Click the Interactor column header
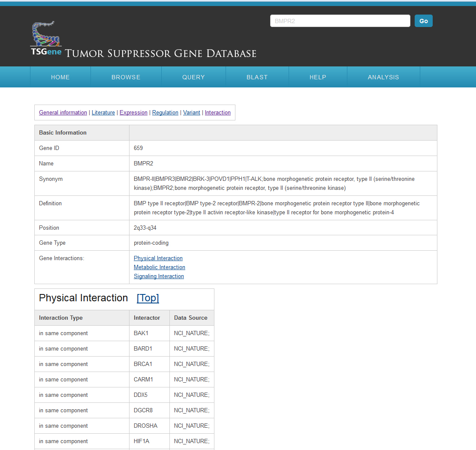 coord(149,318)
